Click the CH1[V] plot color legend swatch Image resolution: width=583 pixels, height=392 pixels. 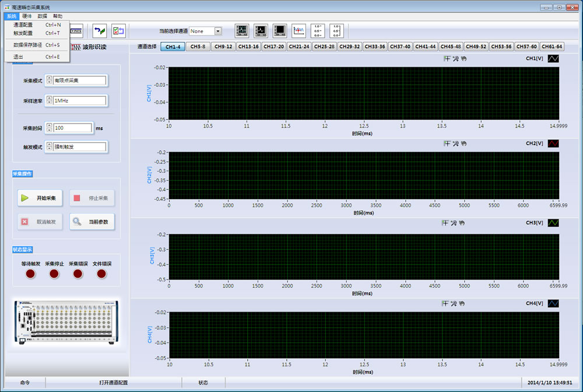pyautogui.click(x=553, y=59)
